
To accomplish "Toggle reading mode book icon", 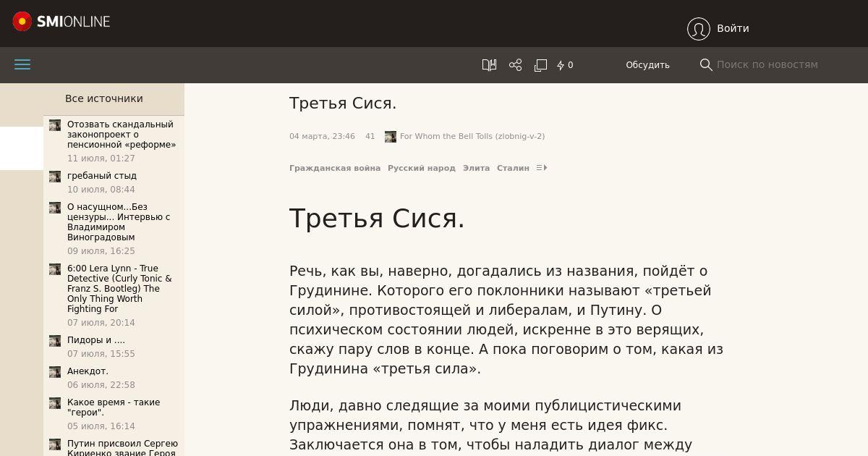I will [489, 65].
